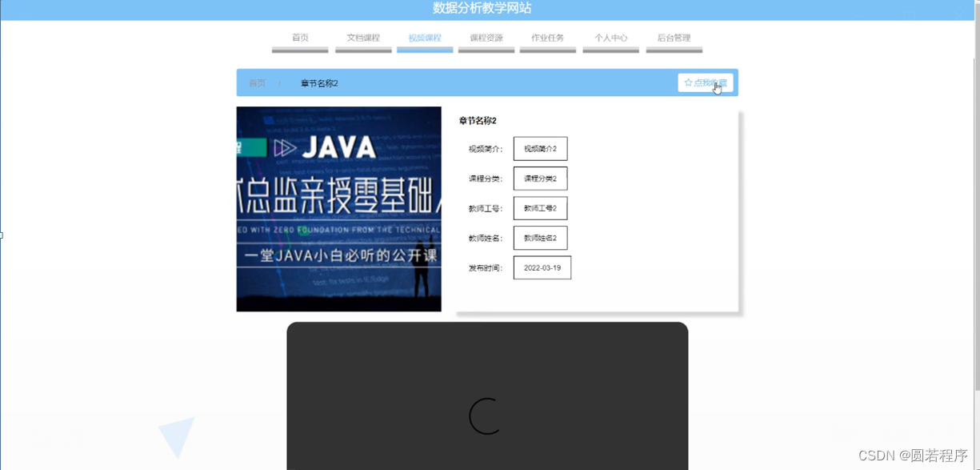This screenshot has width=980, height=470.
Task: Click the 2022-03-19 publish date field
Action: point(542,267)
